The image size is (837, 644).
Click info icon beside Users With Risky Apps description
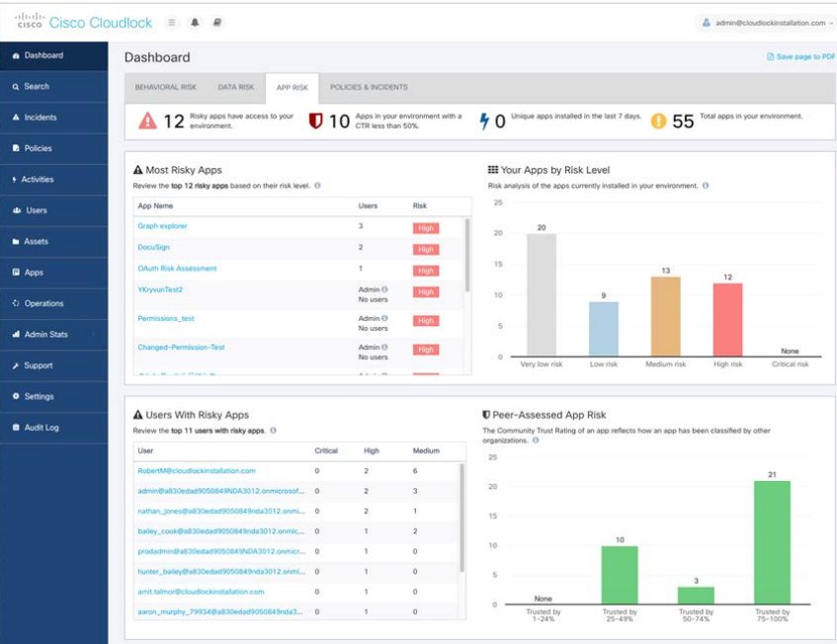tap(274, 431)
